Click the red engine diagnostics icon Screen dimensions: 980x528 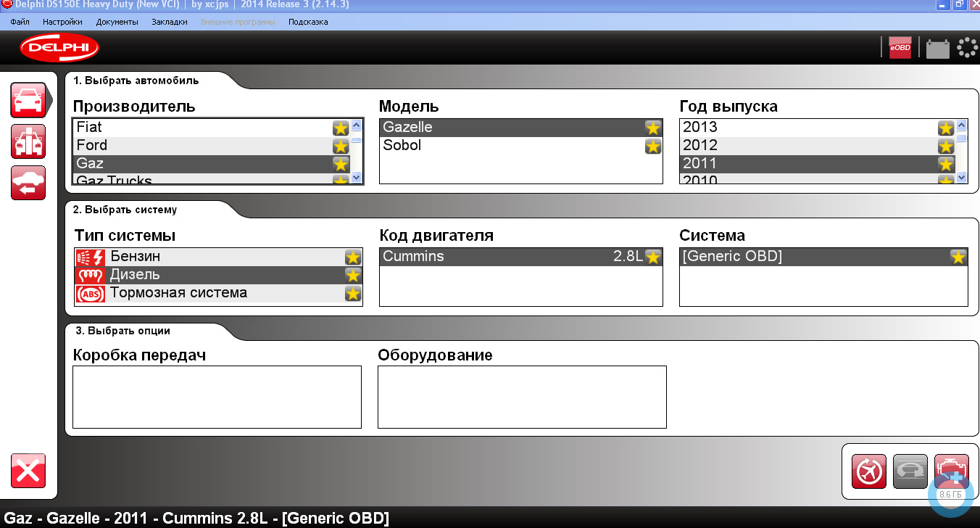point(951,472)
